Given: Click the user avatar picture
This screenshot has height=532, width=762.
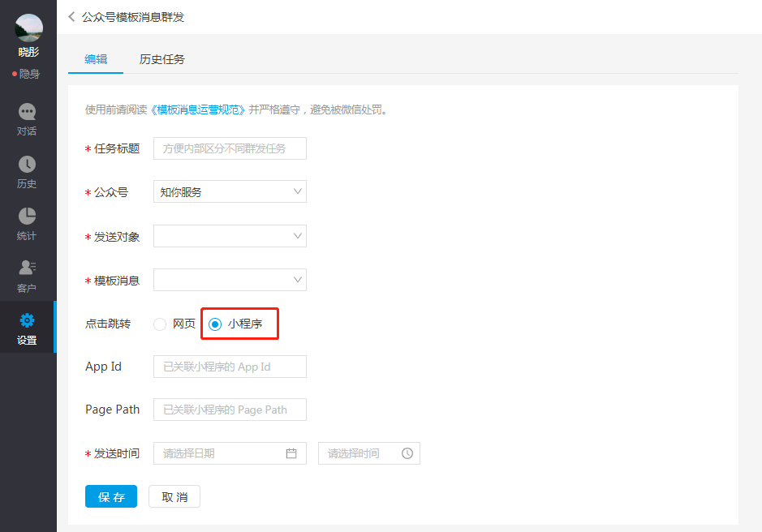Looking at the screenshot, I should click(28, 28).
